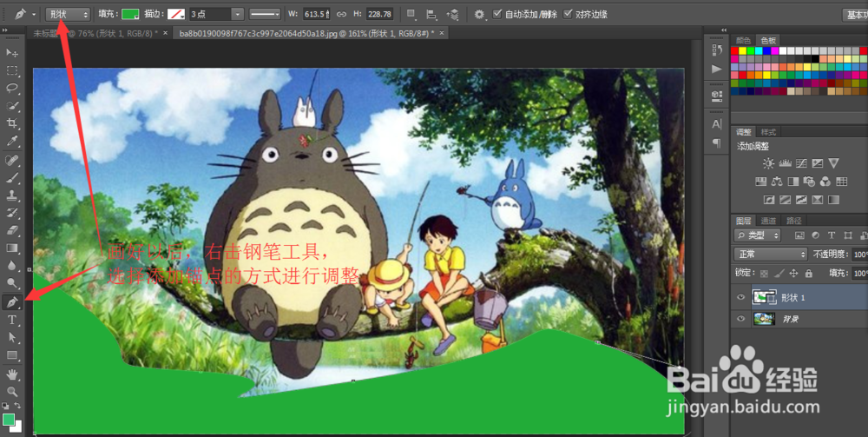Open the blend mode 正常 dropdown
Viewport: 868px width, 437px height.
point(771,255)
